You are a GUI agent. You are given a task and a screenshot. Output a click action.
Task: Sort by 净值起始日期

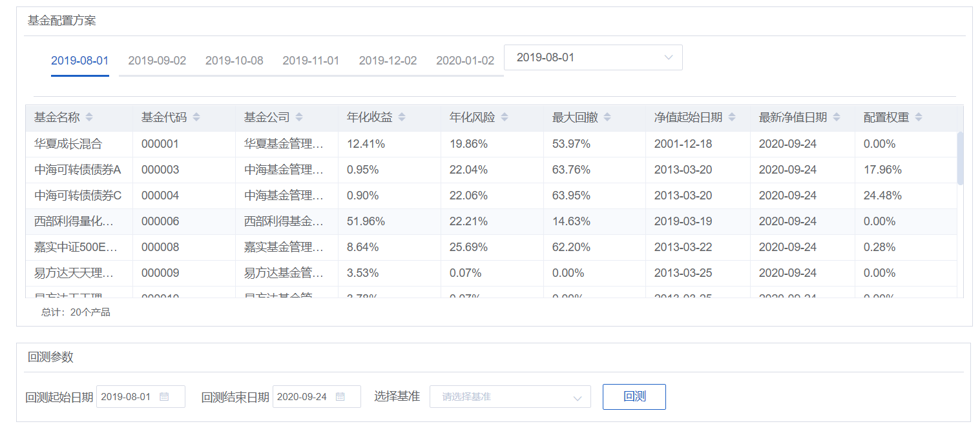coord(731,117)
